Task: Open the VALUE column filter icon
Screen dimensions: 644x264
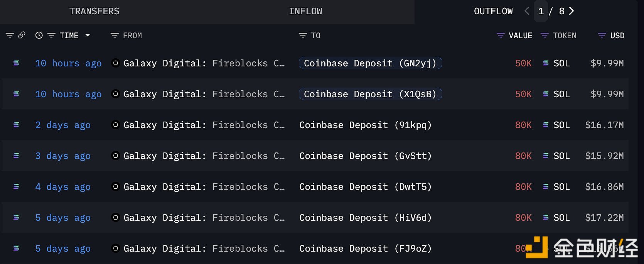Action: 500,35
